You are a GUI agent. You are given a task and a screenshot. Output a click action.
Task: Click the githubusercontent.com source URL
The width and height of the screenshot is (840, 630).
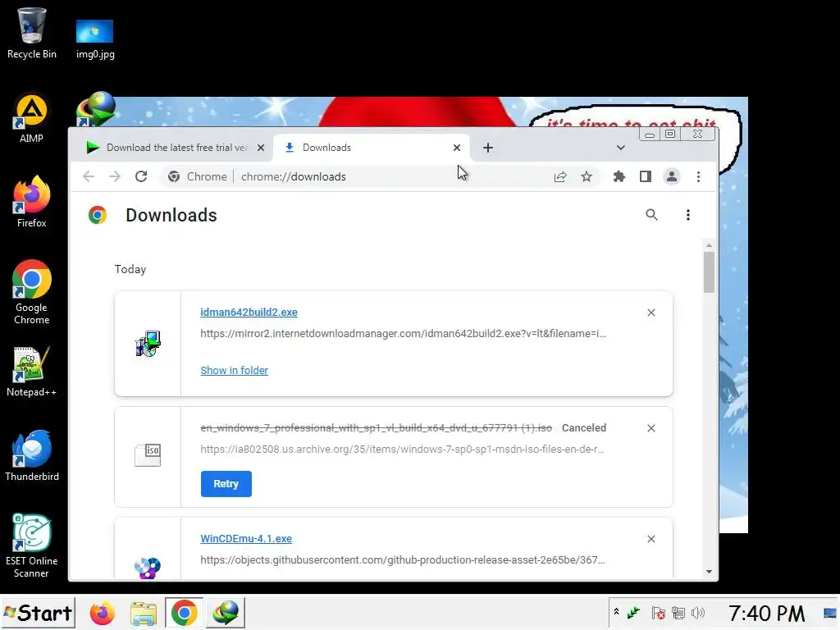[403, 559]
